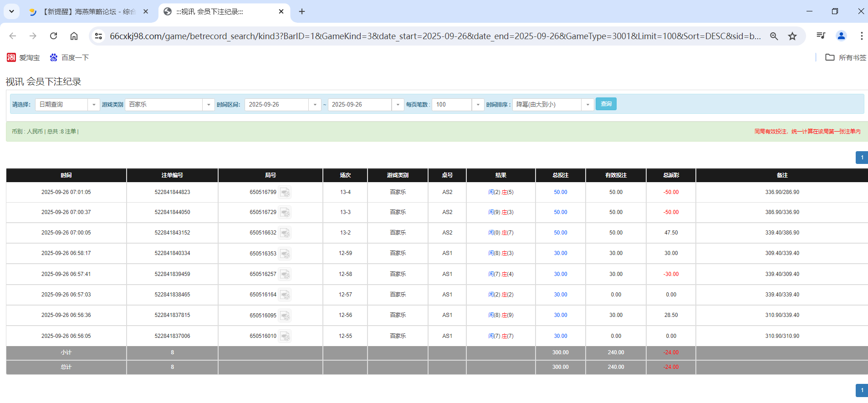Open round detail icon beside 650516632
Image resolution: width=868 pixels, height=403 pixels.
click(x=285, y=233)
